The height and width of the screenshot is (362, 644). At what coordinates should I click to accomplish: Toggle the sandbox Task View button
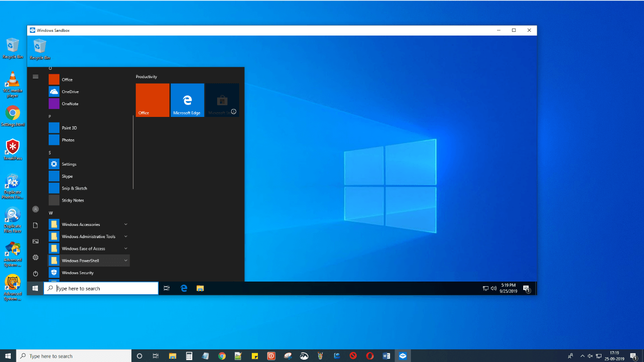point(167,288)
